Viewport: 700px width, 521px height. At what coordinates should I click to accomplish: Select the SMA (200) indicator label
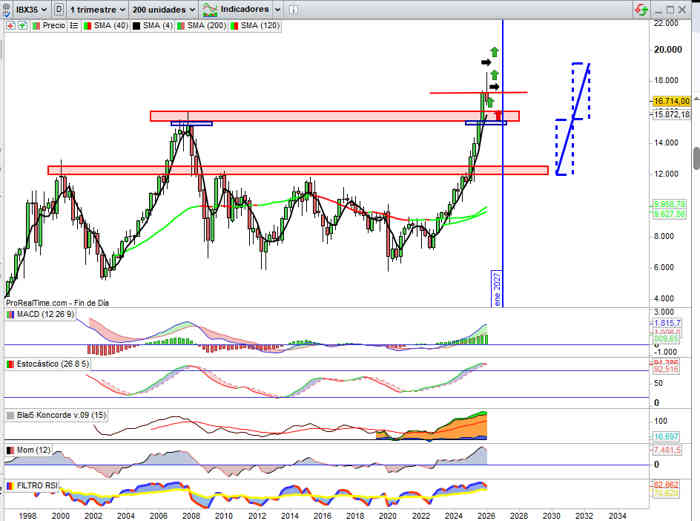pyautogui.click(x=202, y=25)
